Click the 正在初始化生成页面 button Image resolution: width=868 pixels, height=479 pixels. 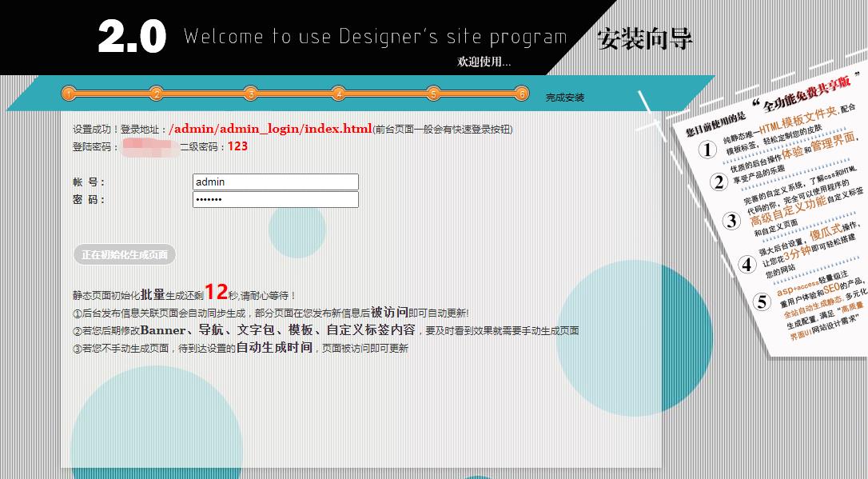coord(125,255)
